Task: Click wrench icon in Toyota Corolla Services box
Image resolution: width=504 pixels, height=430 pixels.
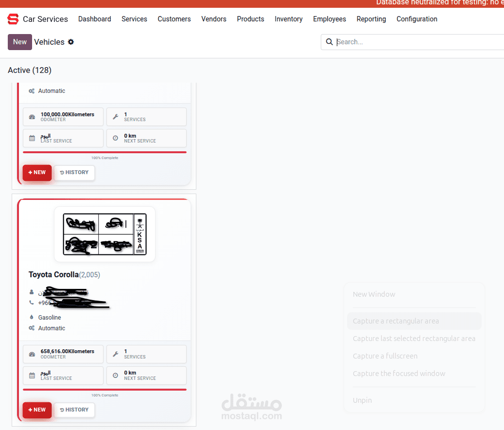Action: 115,354
